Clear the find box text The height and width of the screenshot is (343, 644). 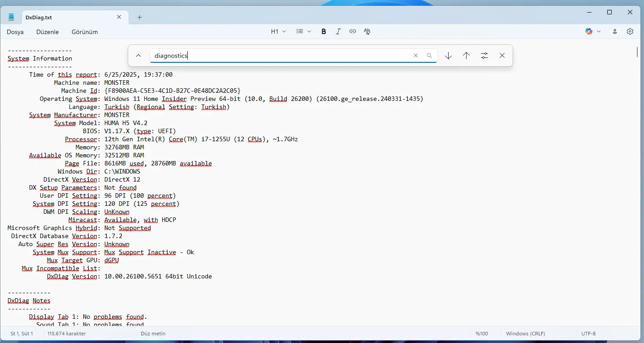coord(415,56)
